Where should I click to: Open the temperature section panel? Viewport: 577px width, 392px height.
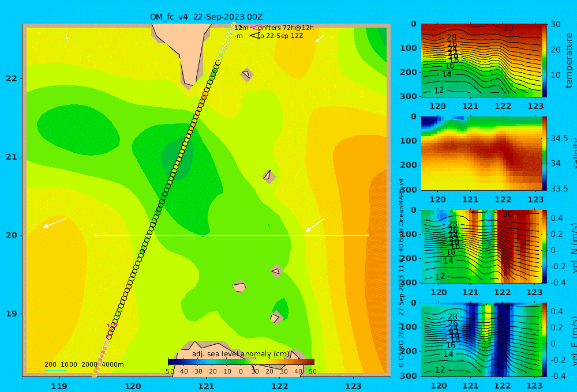481,61
